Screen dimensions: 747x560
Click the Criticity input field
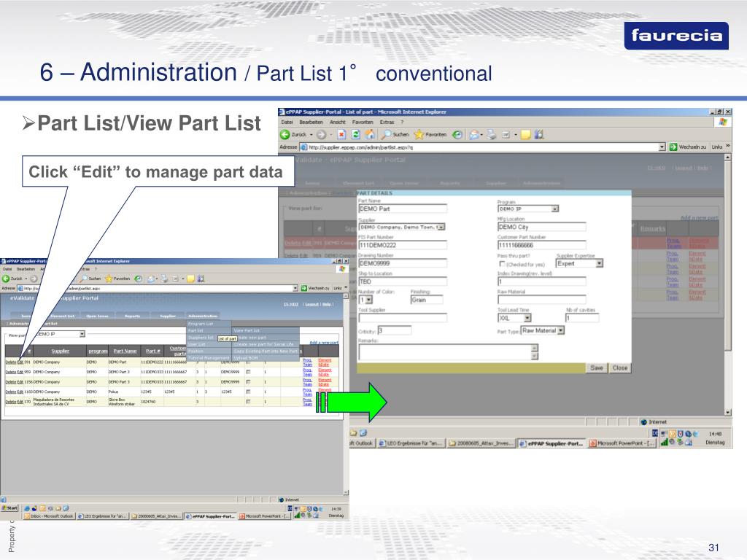[394, 330]
